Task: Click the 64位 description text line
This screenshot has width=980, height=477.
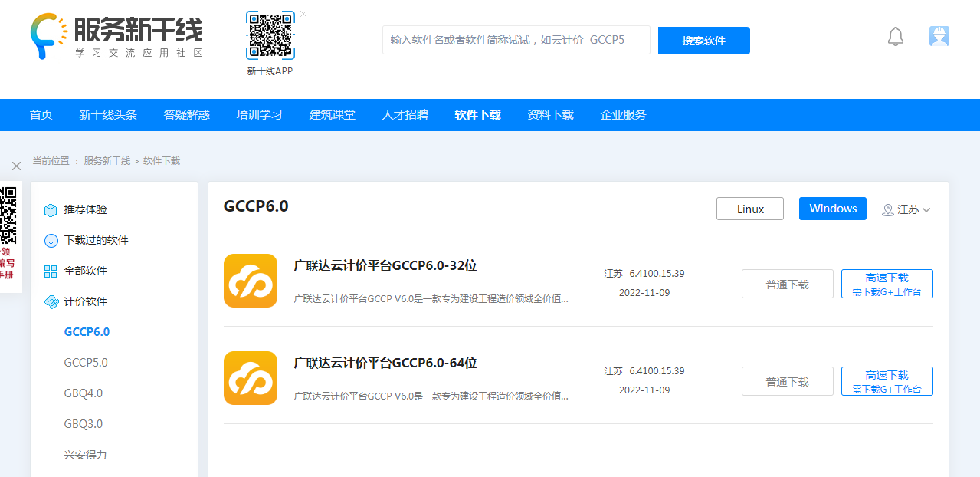Action: pyautogui.click(x=431, y=396)
